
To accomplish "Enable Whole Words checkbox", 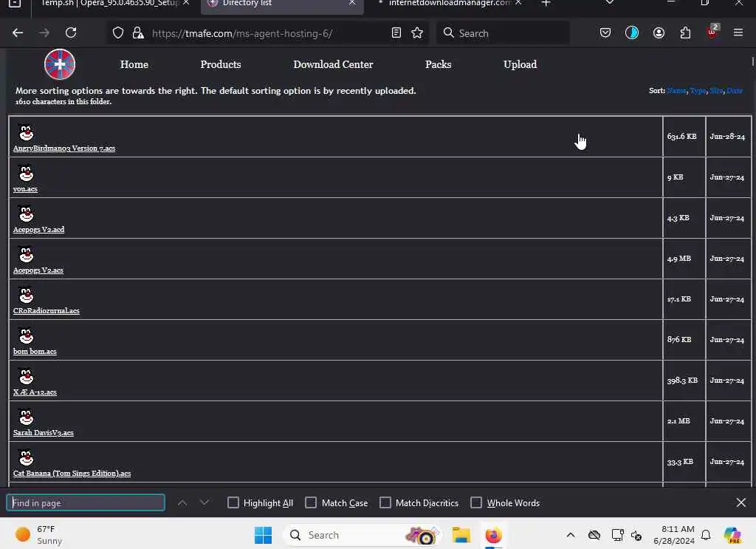I will tap(476, 502).
